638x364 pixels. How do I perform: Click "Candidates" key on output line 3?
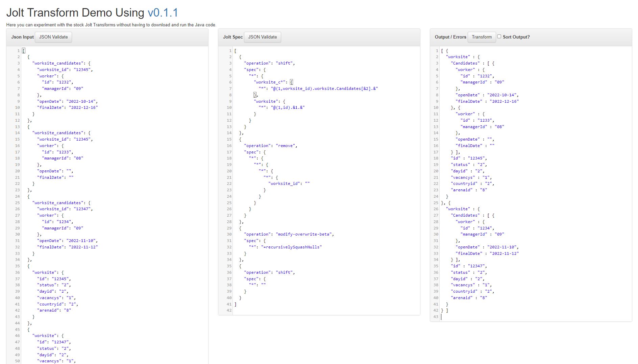465,63
